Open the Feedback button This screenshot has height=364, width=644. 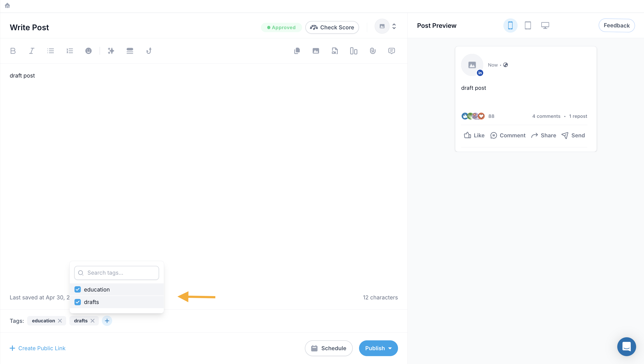pyautogui.click(x=616, y=25)
